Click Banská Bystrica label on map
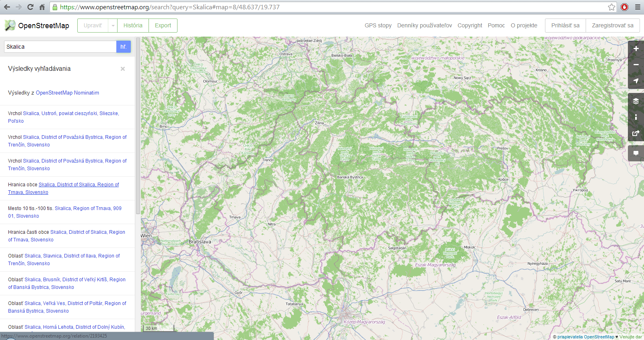 (350, 177)
